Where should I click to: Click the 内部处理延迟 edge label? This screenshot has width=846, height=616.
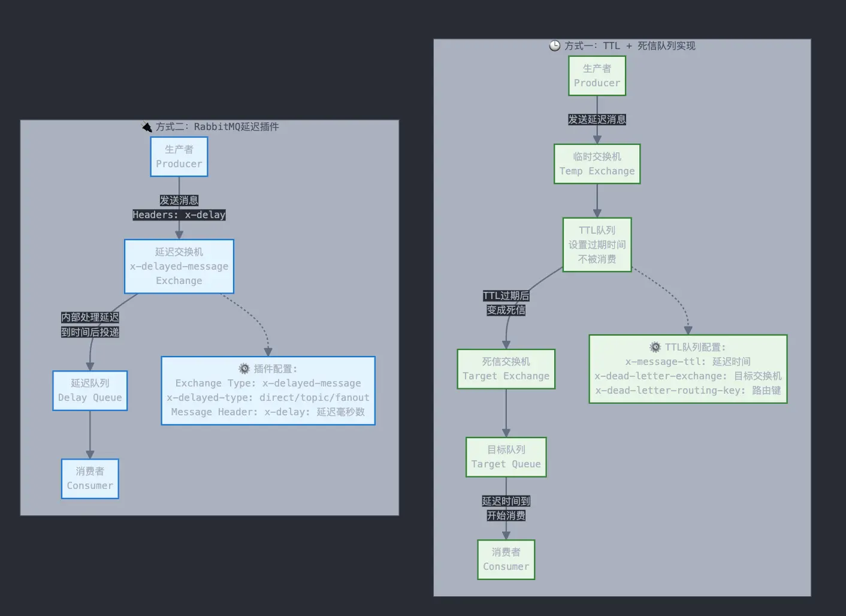pyautogui.click(x=90, y=317)
